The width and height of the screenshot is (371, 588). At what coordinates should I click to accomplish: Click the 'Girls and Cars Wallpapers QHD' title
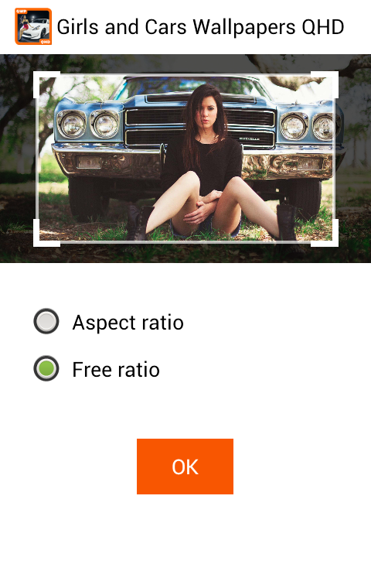[200, 27]
